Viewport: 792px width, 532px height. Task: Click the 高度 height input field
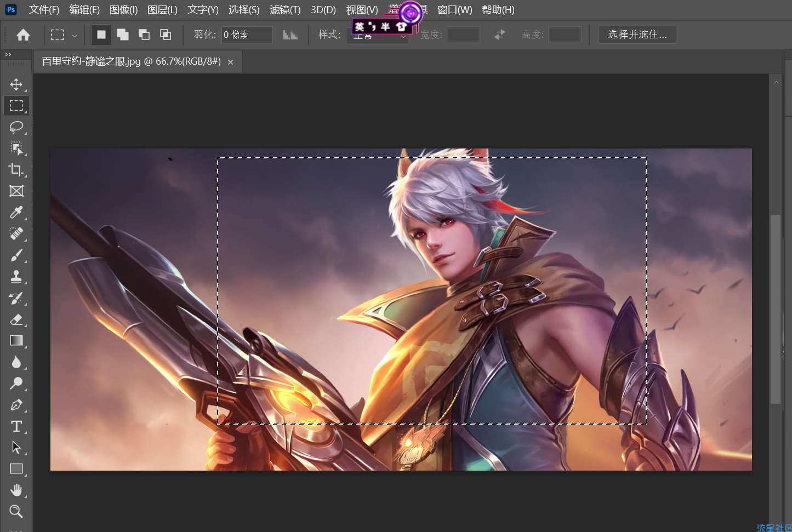click(565, 35)
